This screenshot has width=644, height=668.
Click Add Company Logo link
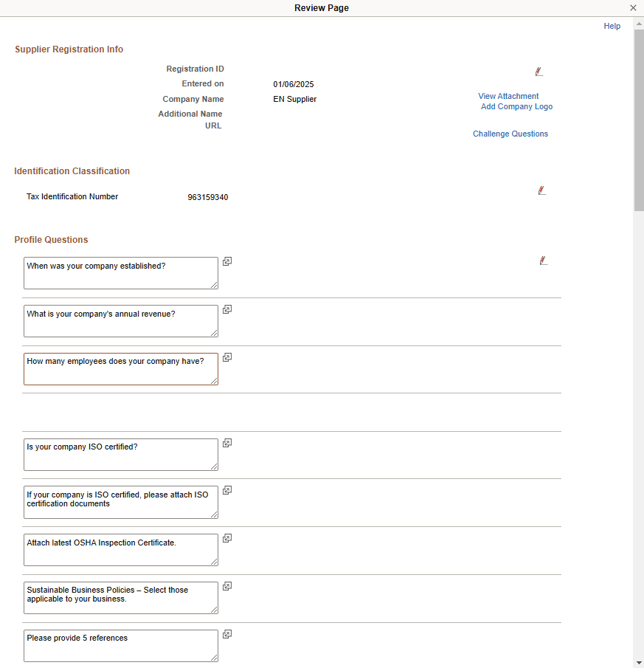click(516, 106)
